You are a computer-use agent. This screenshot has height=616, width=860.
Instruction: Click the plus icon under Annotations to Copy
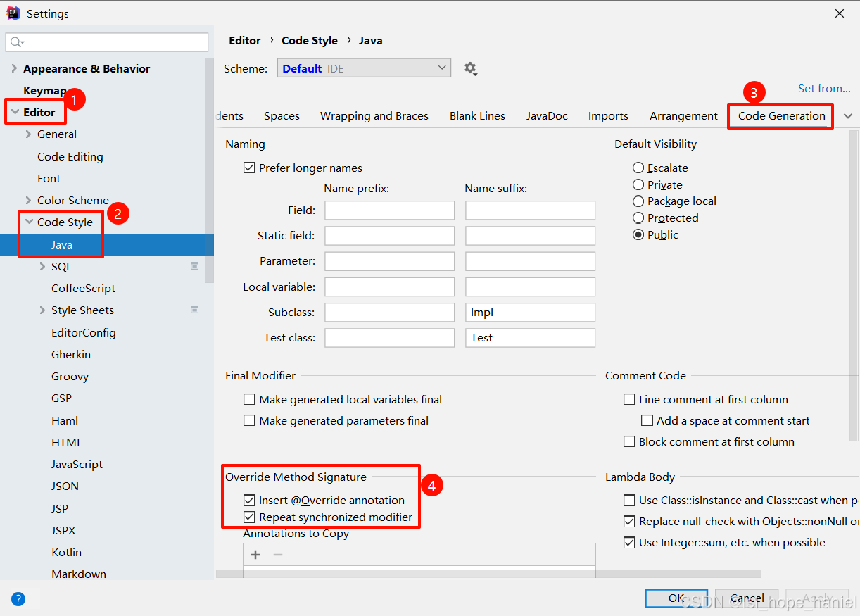pos(255,555)
